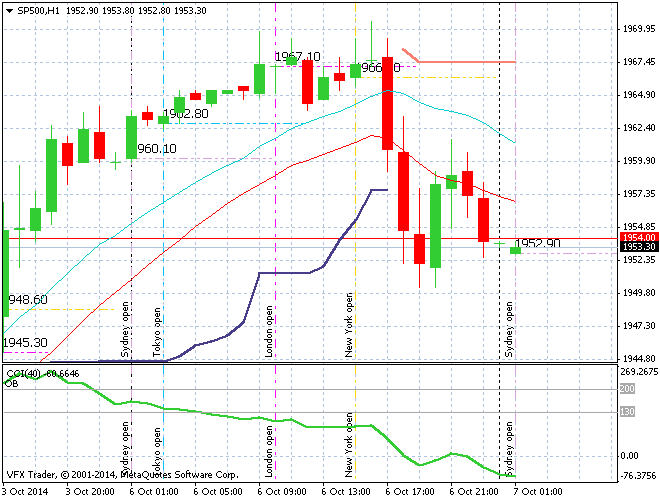This screenshot has width=660, height=500.
Task: Click 1964.90 on the price scale
Action: tap(639, 95)
